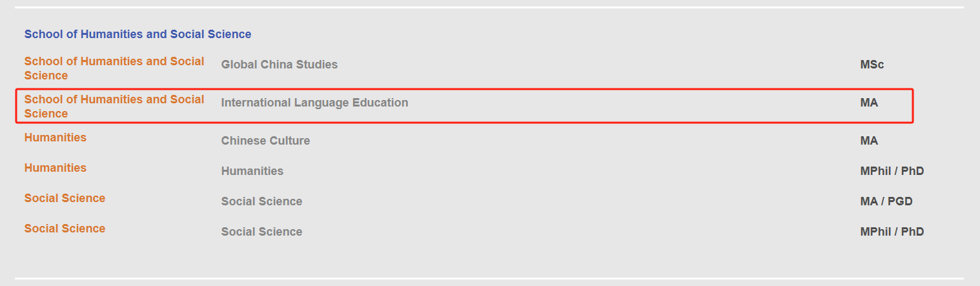Open gray Social Science programme offering MPhil / PhD
This screenshot has height=286, width=980.
(261, 232)
